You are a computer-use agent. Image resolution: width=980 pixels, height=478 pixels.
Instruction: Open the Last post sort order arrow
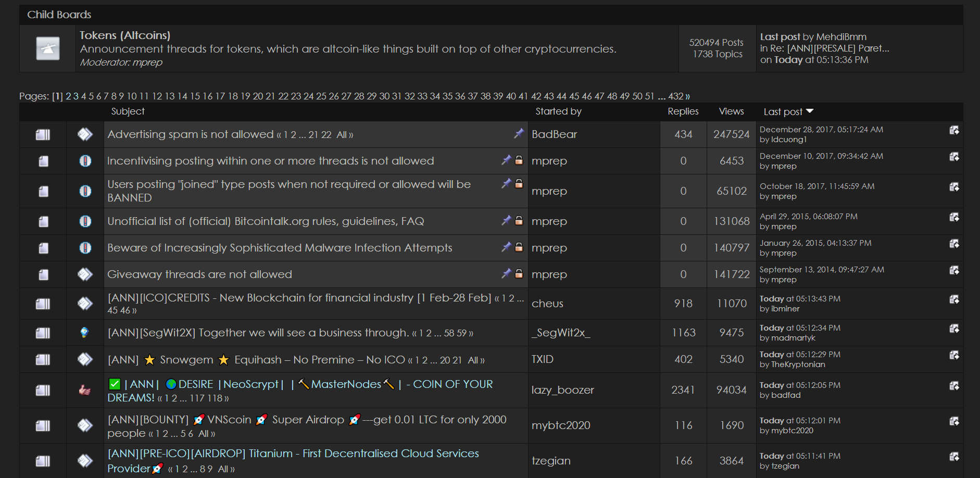810,111
